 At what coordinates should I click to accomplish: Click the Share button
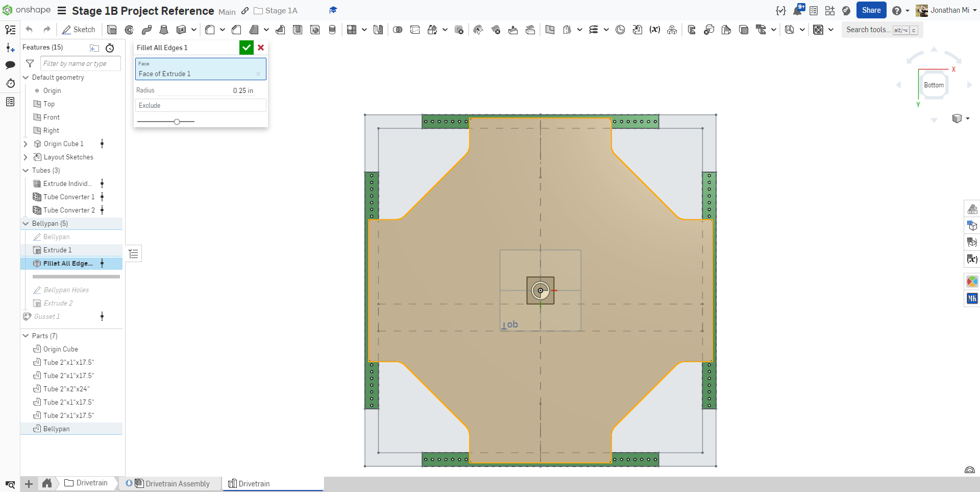click(871, 10)
